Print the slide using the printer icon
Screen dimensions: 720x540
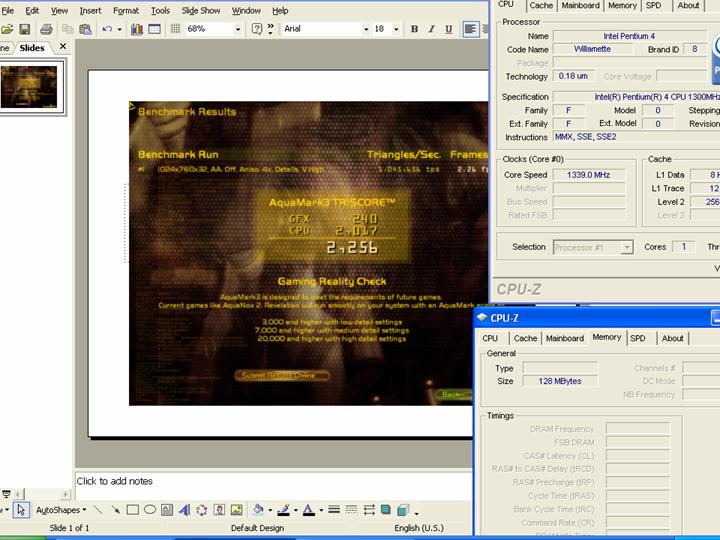click(46, 29)
